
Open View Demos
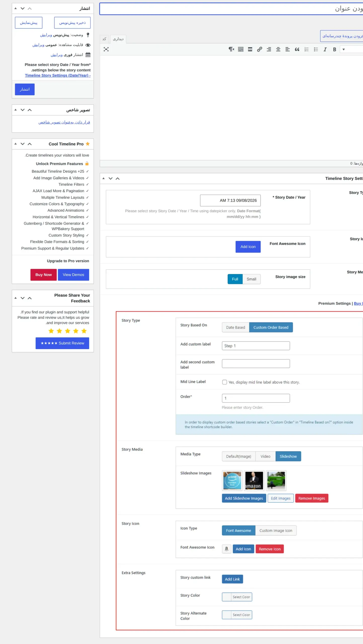point(73,275)
